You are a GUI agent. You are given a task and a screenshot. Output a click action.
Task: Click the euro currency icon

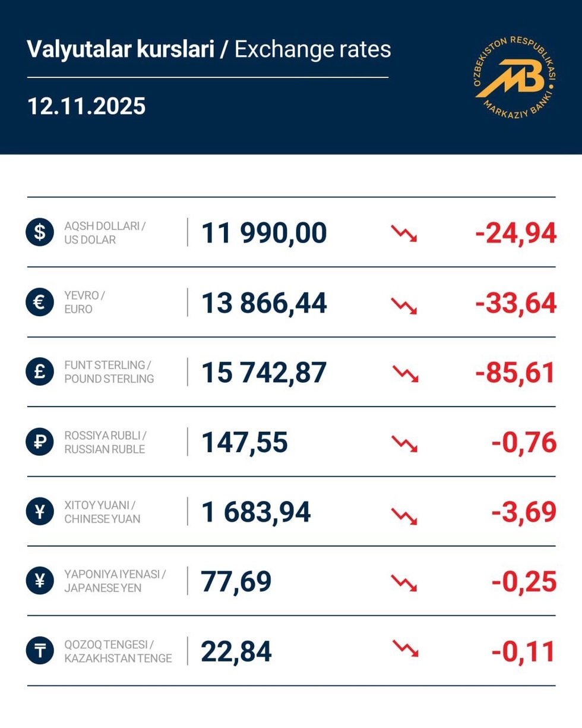click(40, 302)
